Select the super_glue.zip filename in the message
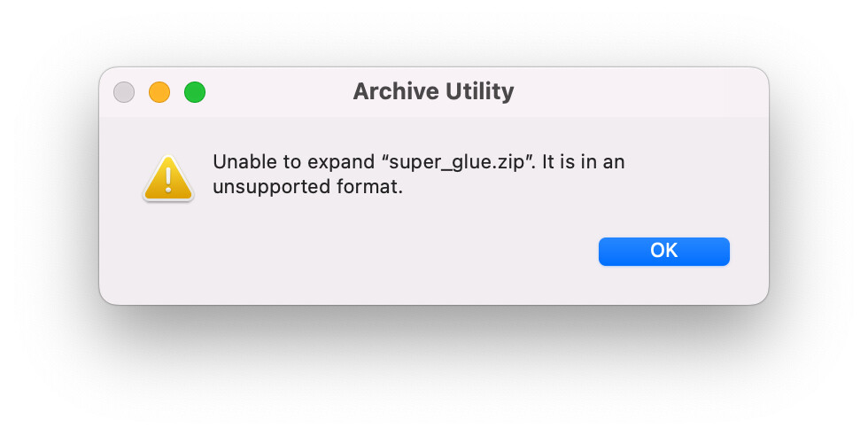The height and width of the screenshot is (436, 868). (456, 162)
